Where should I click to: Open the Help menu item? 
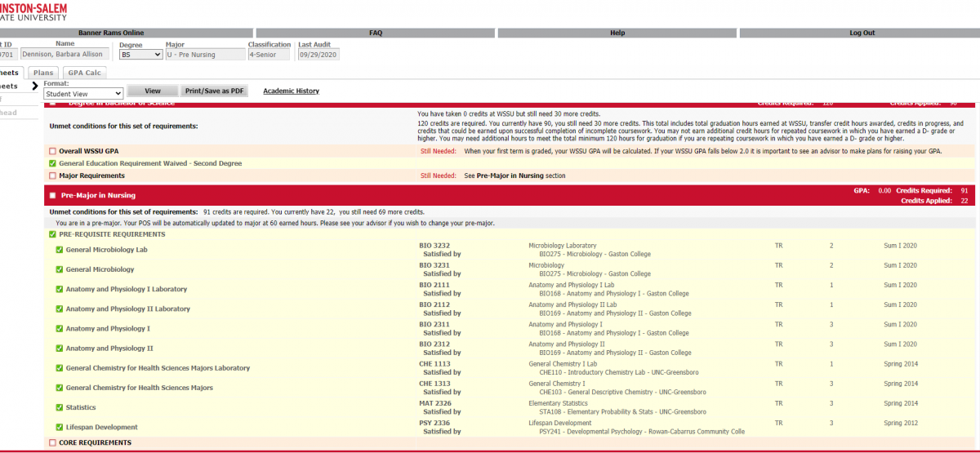[x=617, y=33]
